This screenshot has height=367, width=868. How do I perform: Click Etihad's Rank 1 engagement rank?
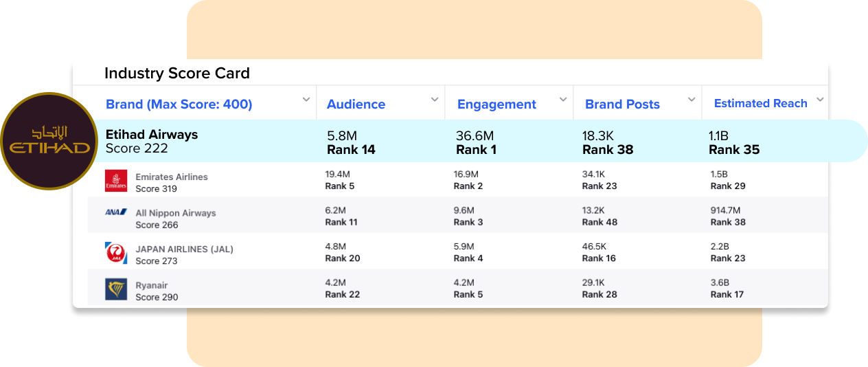point(477,149)
